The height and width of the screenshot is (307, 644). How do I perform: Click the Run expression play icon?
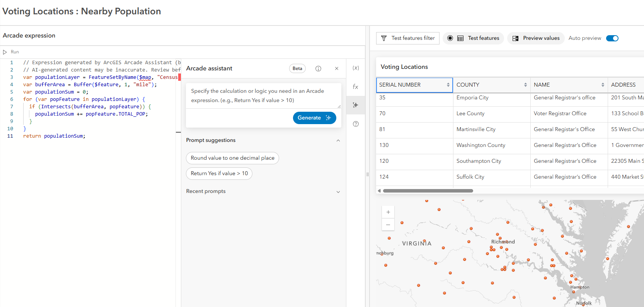point(5,52)
